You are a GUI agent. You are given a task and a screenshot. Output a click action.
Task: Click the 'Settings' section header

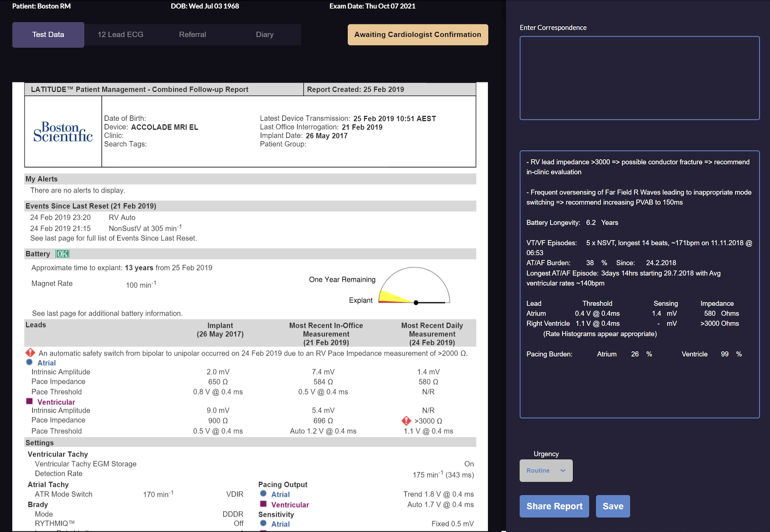click(250, 442)
